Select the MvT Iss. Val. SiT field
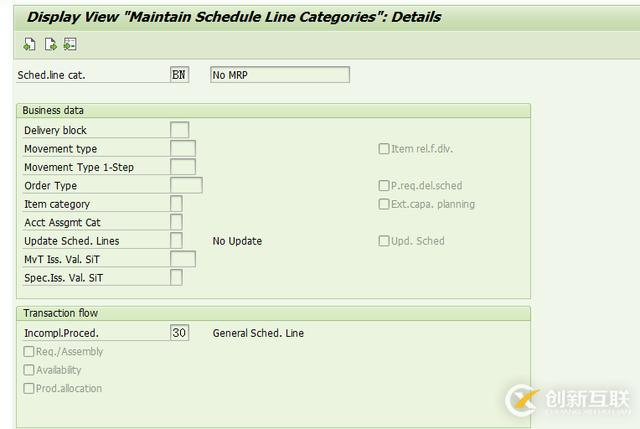 [x=183, y=259]
